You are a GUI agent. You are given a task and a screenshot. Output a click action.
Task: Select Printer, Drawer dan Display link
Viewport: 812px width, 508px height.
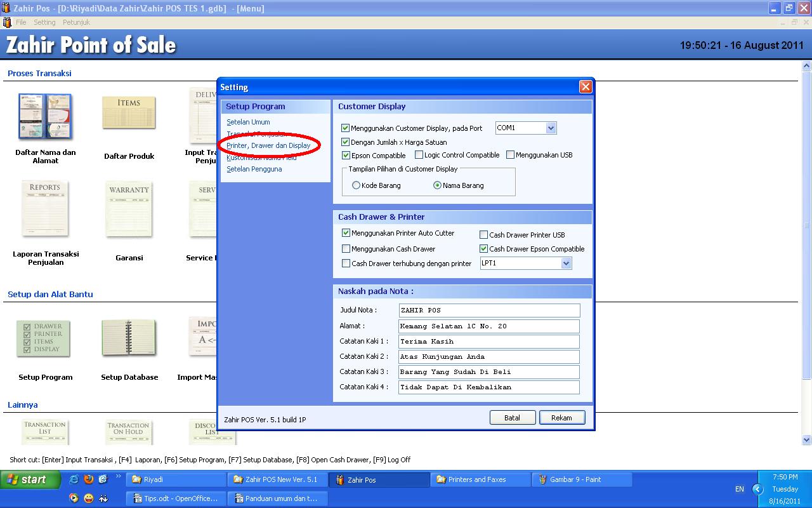point(268,145)
